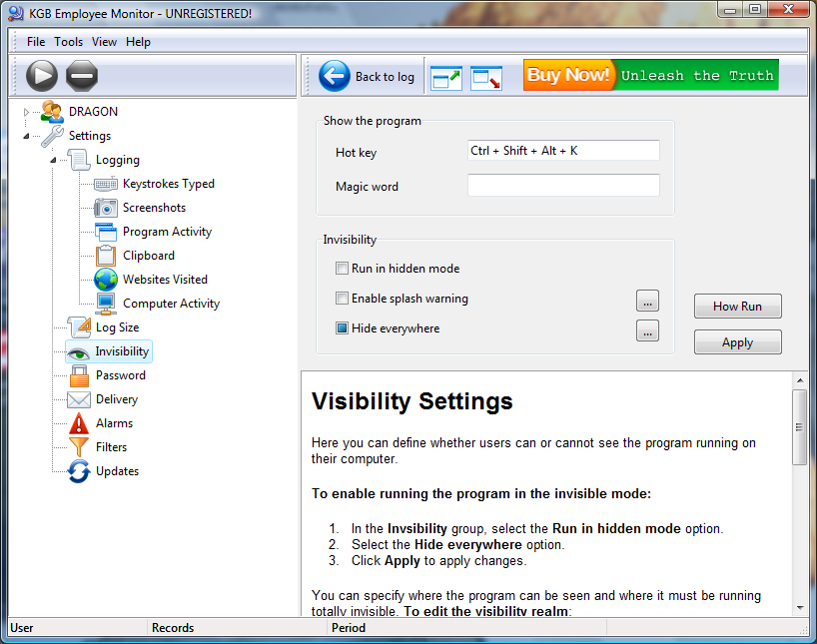Open Screenshots camera icon in tree
The height and width of the screenshot is (644, 817).
106,208
